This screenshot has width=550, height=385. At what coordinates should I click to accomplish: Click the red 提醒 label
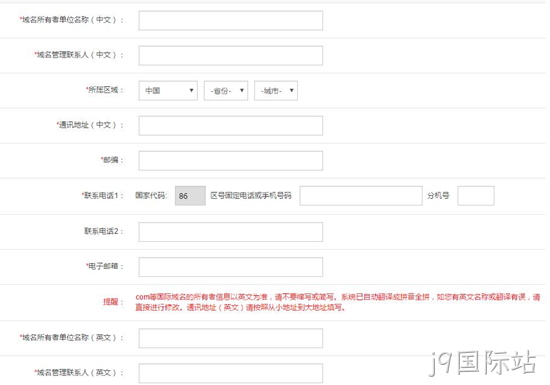tap(113, 302)
